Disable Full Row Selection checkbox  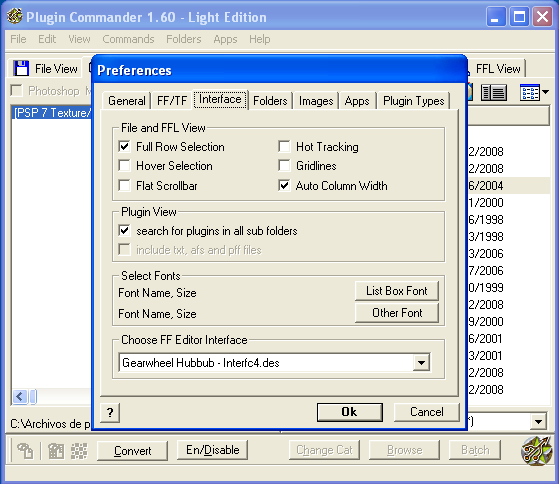click(x=124, y=146)
